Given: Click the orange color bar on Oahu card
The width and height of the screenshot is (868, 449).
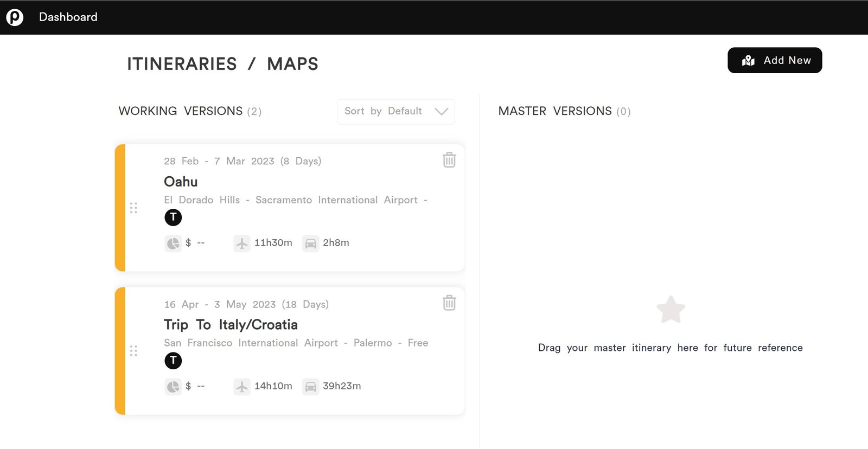Looking at the screenshot, I should tap(120, 208).
